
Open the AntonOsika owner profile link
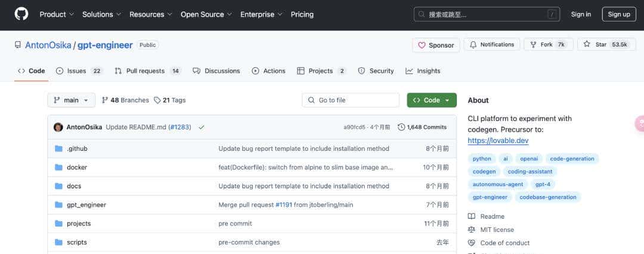pyautogui.click(x=48, y=45)
